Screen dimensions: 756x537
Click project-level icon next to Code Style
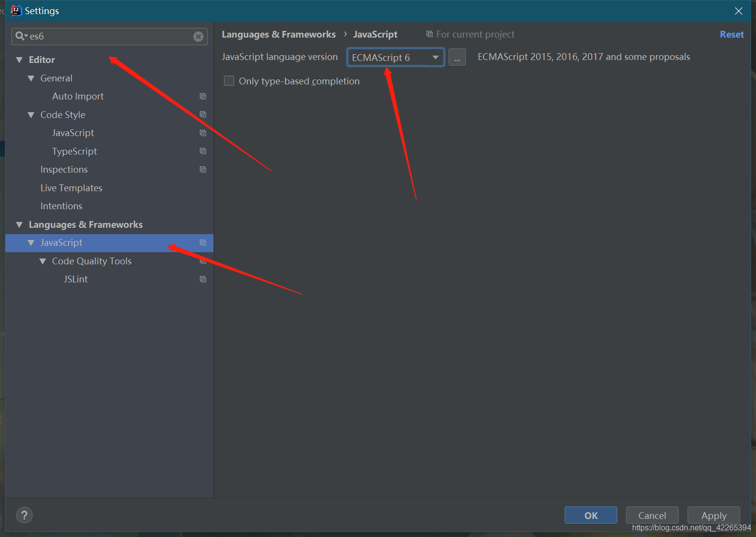(203, 115)
